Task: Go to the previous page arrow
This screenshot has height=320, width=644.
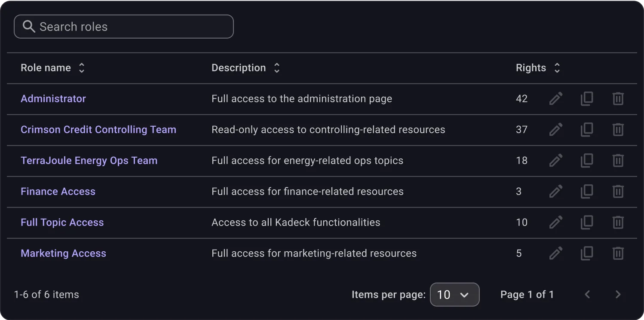Action: [587, 295]
